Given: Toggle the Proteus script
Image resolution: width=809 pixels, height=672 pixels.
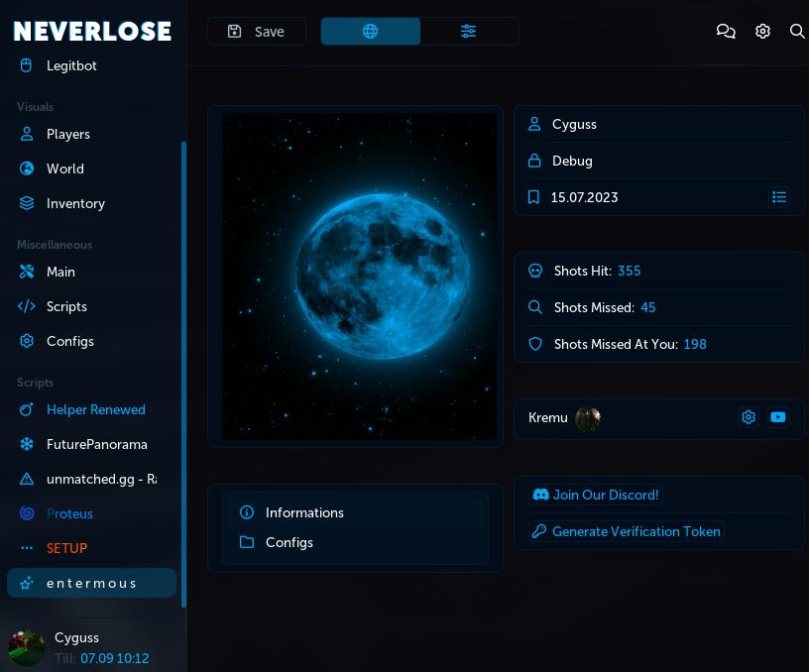Looking at the screenshot, I should [x=69, y=513].
